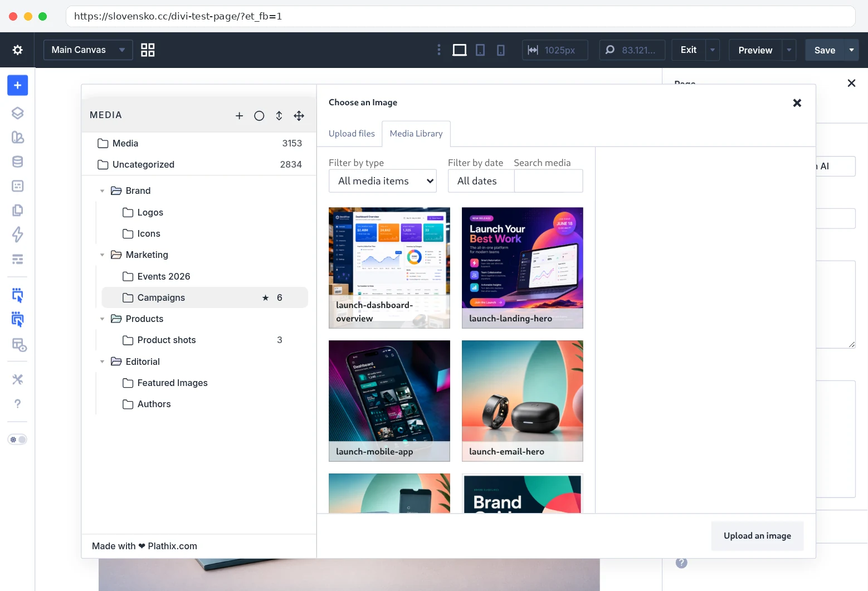
Task: Collapse the Products folder
Action: click(x=102, y=319)
